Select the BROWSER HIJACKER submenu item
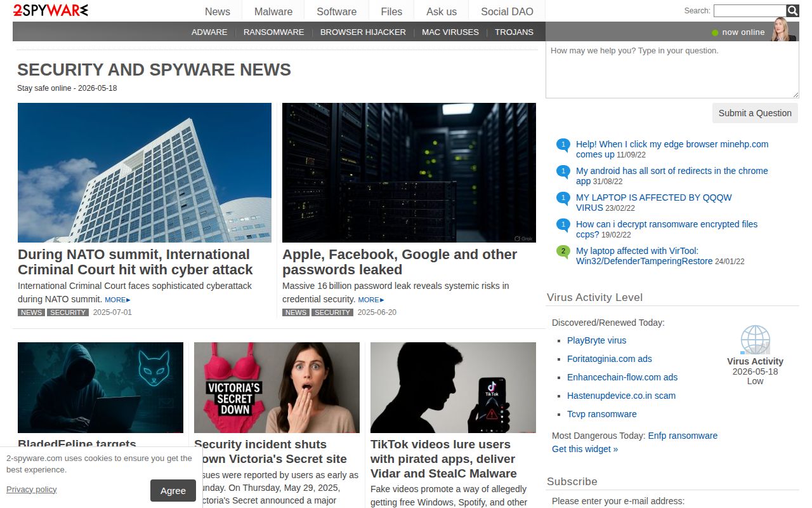 pyautogui.click(x=363, y=32)
